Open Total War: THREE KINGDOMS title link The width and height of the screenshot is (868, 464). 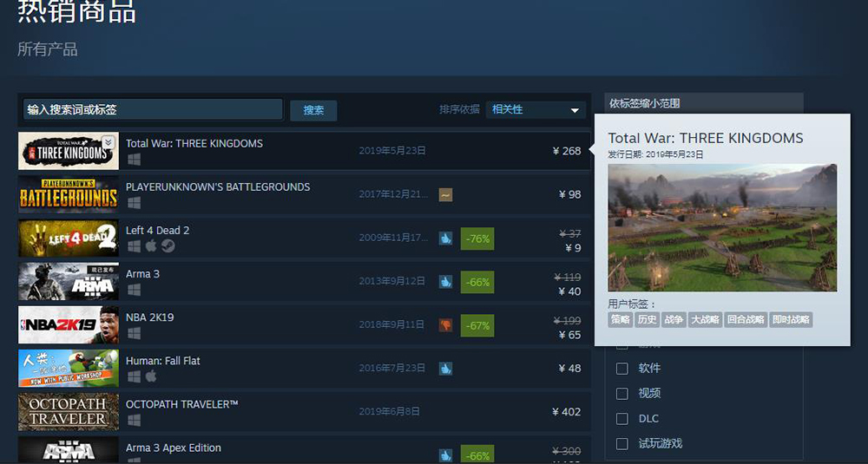click(194, 143)
